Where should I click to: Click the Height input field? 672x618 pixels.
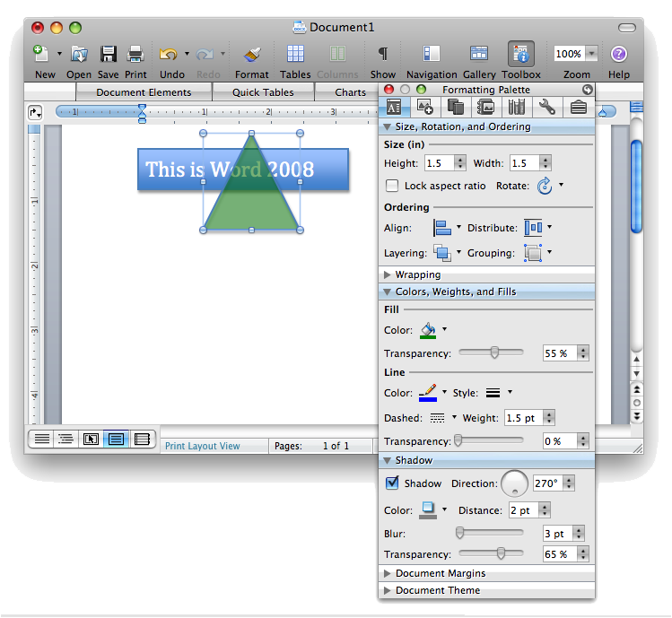click(x=440, y=163)
